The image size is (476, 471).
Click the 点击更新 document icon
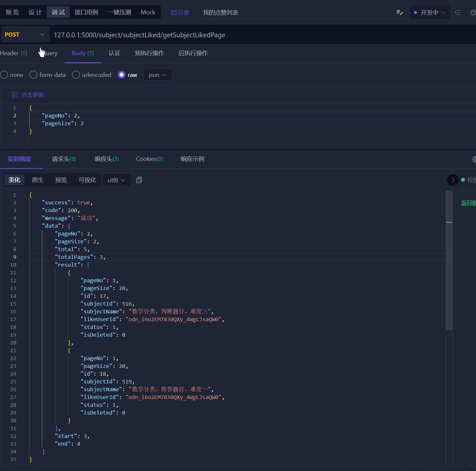coord(15,95)
